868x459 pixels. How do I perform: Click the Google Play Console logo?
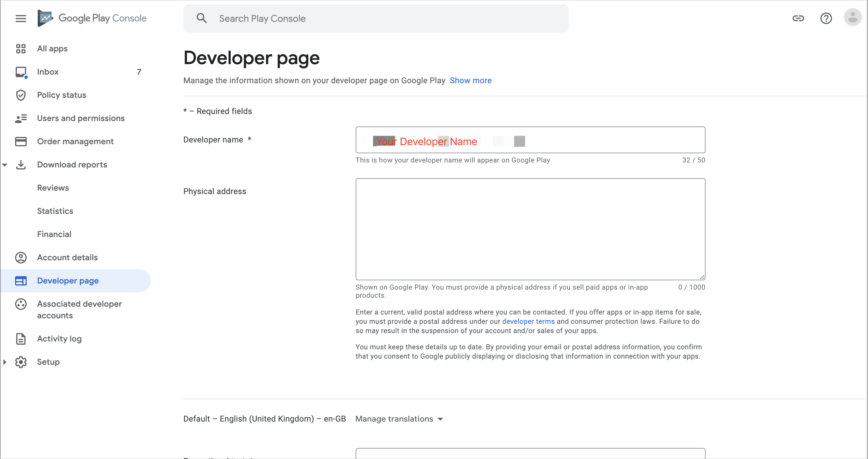tap(92, 18)
